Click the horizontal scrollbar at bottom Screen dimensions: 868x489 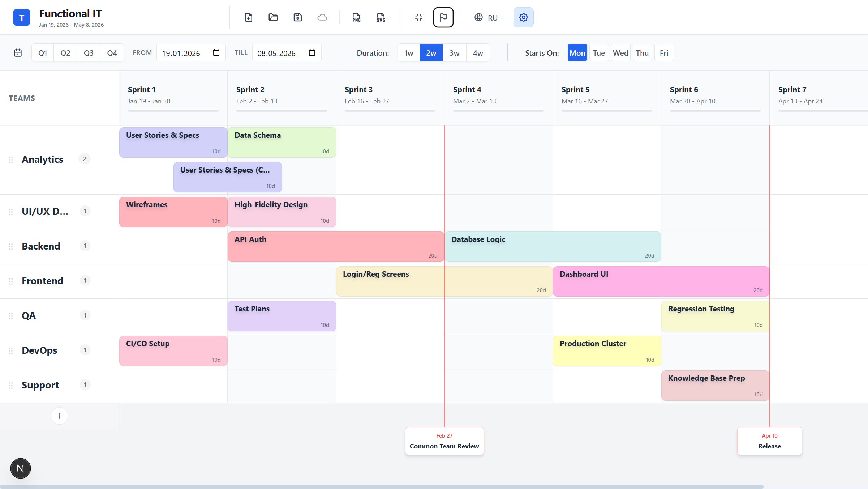pyautogui.click(x=382, y=486)
